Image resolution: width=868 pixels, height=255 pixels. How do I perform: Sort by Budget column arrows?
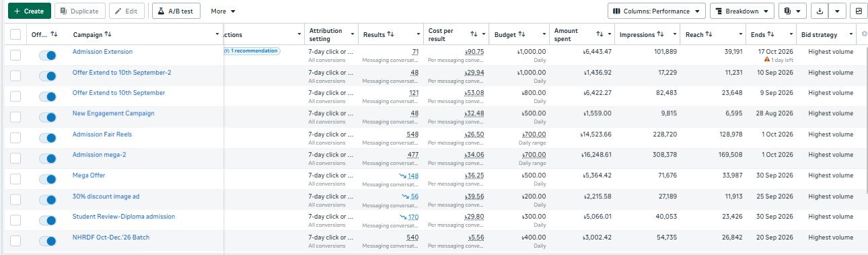pyautogui.click(x=521, y=34)
